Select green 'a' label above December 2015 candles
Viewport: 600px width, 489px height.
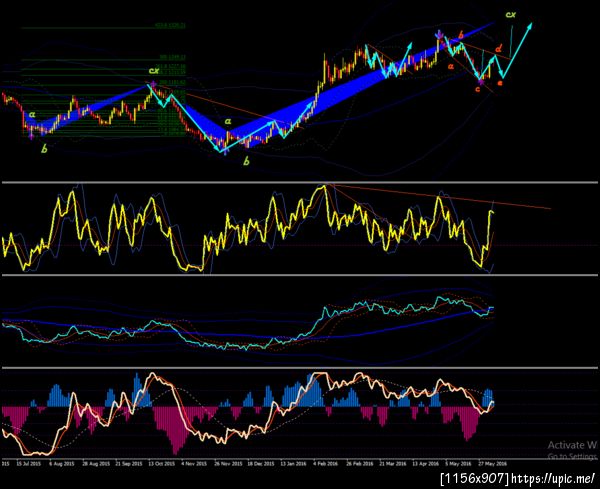click(228, 121)
